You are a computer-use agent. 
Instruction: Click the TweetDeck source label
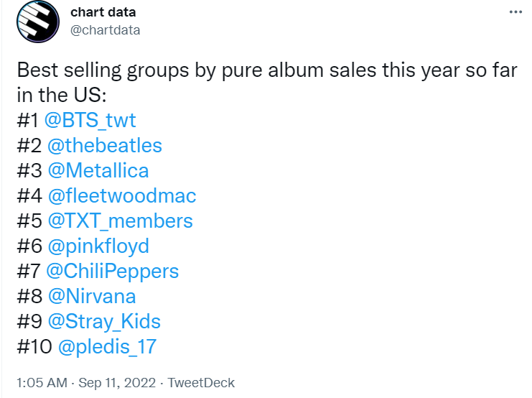[201, 383]
